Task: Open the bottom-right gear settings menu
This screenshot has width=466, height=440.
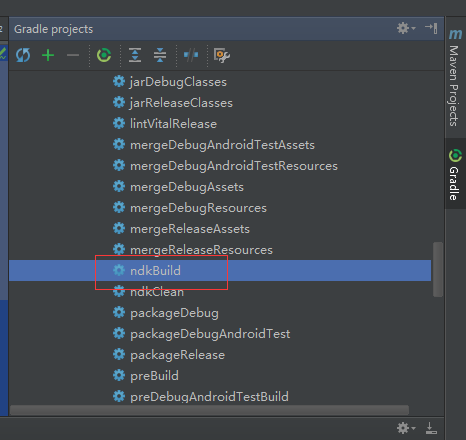Action: [x=406, y=428]
